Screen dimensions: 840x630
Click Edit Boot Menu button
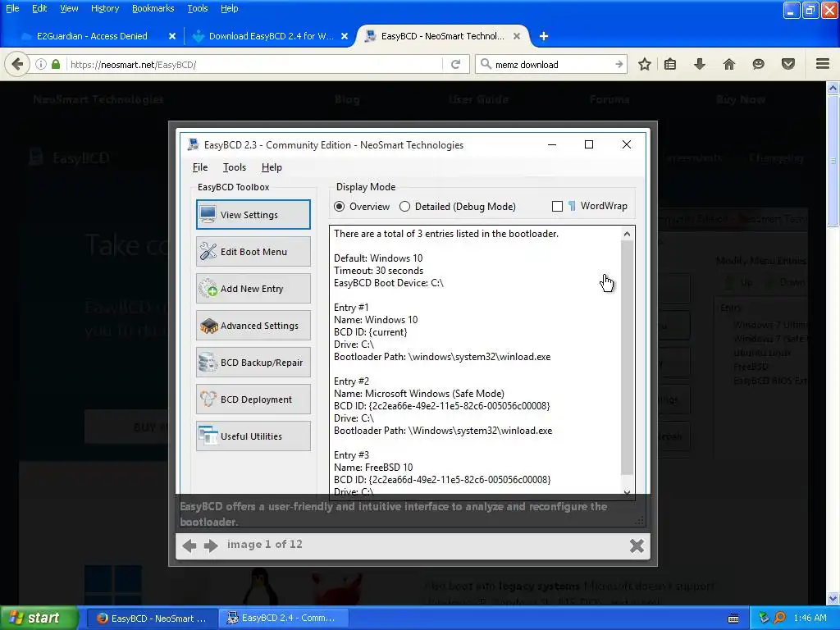tap(253, 251)
